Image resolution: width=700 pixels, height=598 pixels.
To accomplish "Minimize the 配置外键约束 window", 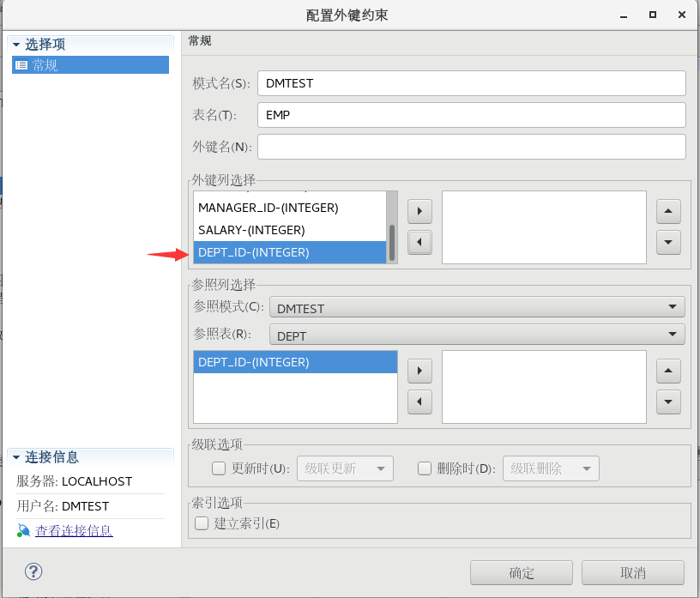I will (x=624, y=15).
